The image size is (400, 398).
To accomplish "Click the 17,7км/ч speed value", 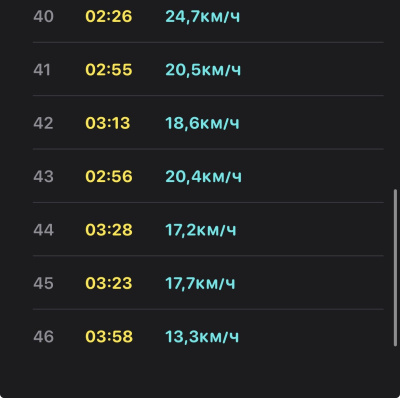I will pyautogui.click(x=200, y=283).
